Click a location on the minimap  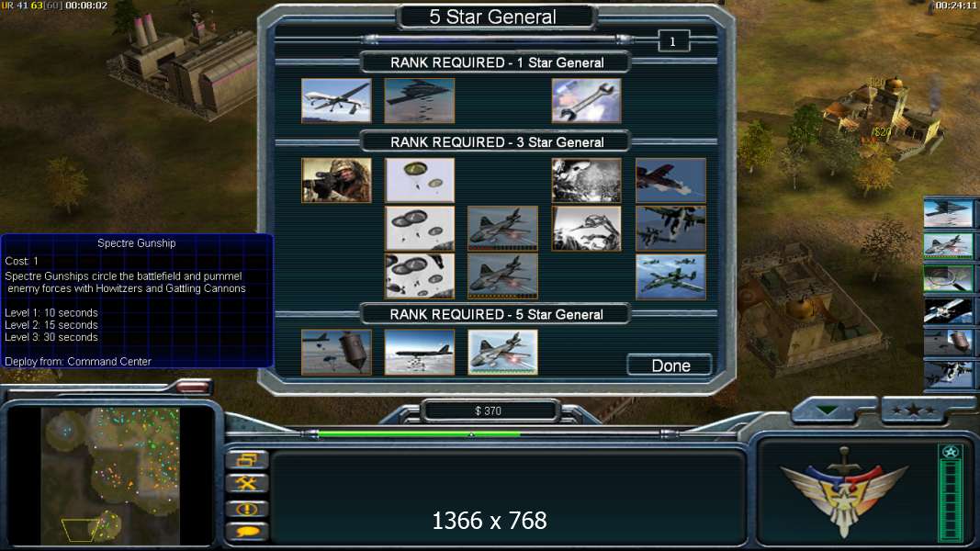pos(110,476)
